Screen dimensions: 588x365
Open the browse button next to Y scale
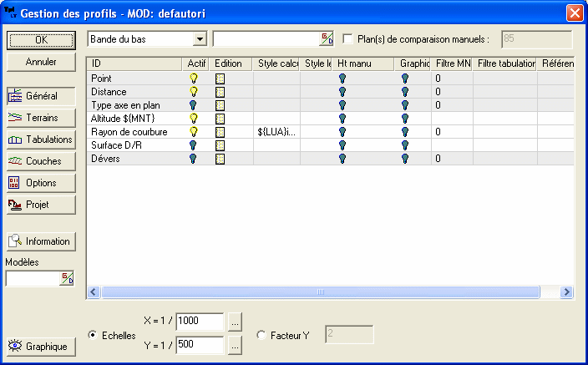tap(236, 344)
